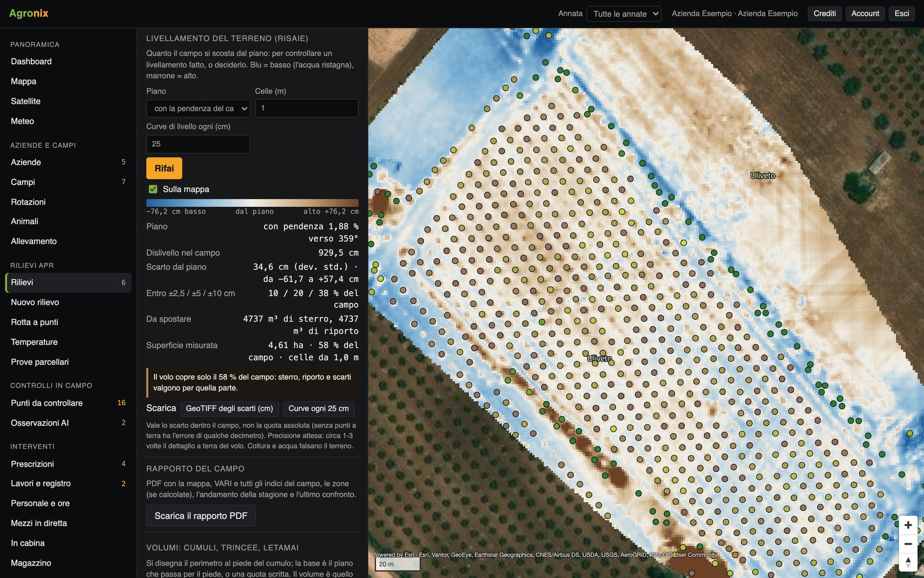Open the Magazzino section

(68, 563)
